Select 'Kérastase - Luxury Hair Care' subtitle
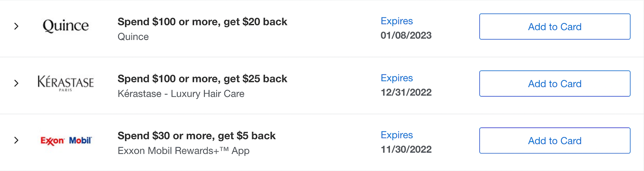644x171 pixels. (x=181, y=94)
